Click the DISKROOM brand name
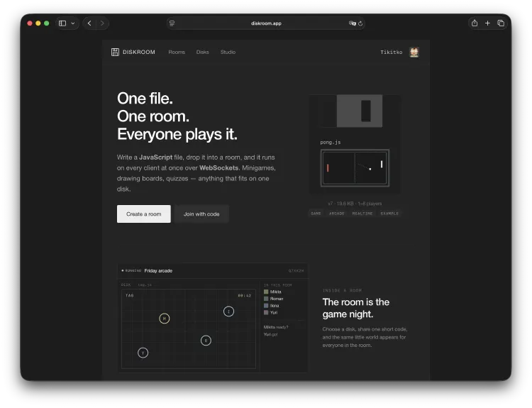This screenshot has height=408, width=532. point(139,52)
